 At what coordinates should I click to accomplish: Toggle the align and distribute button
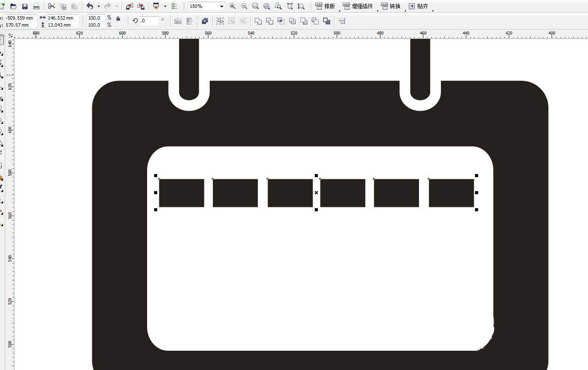coord(342,21)
